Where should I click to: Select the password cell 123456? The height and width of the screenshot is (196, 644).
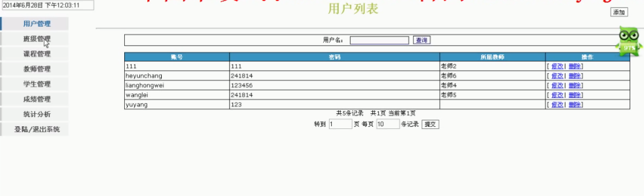tap(335, 85)
